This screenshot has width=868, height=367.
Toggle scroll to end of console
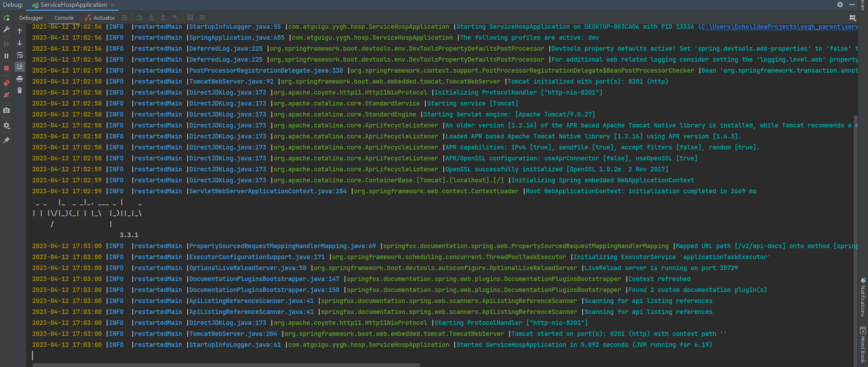point(20,67)
